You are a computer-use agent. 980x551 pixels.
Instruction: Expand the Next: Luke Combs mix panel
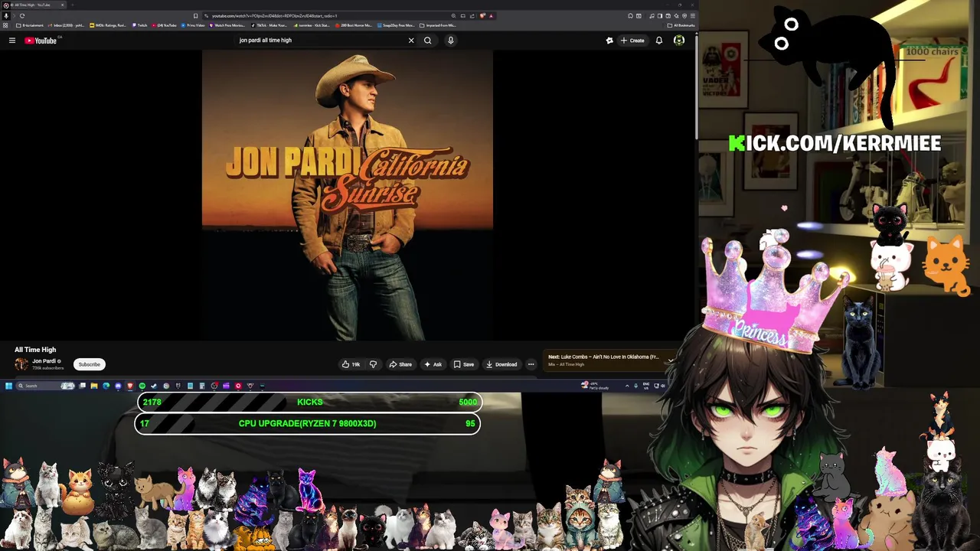[670, 360]
